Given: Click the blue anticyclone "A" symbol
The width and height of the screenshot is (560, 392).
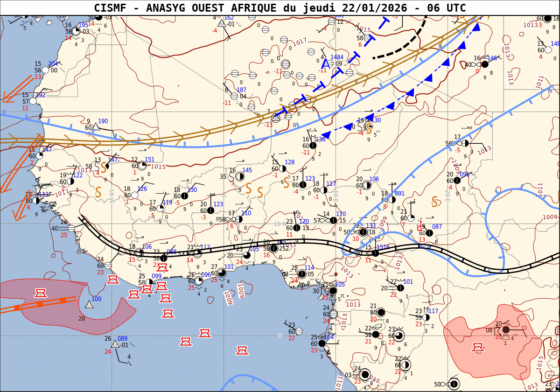Looking at the screenshot, I should 326,64.
